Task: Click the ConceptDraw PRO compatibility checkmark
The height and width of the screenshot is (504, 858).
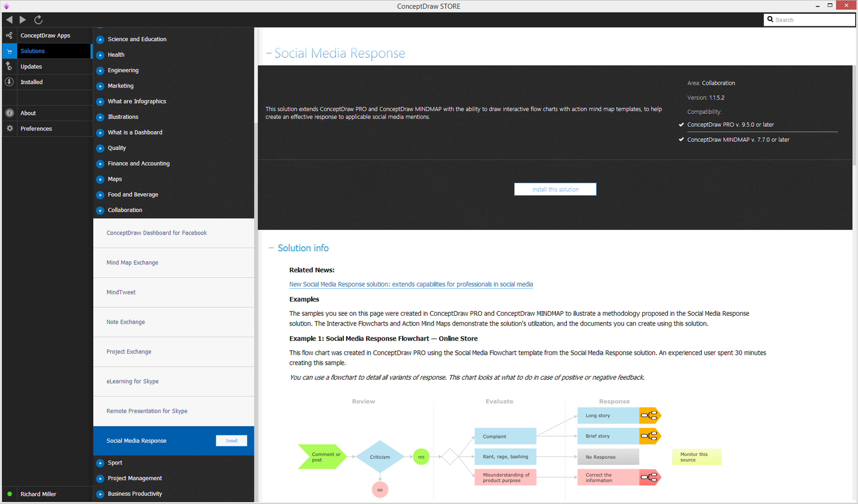Action: click(x=681, y=125)
